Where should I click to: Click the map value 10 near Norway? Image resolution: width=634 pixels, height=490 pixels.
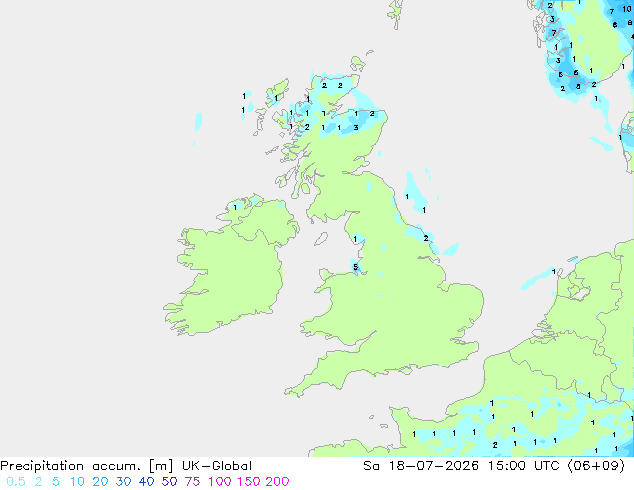[x=627, y=9]
